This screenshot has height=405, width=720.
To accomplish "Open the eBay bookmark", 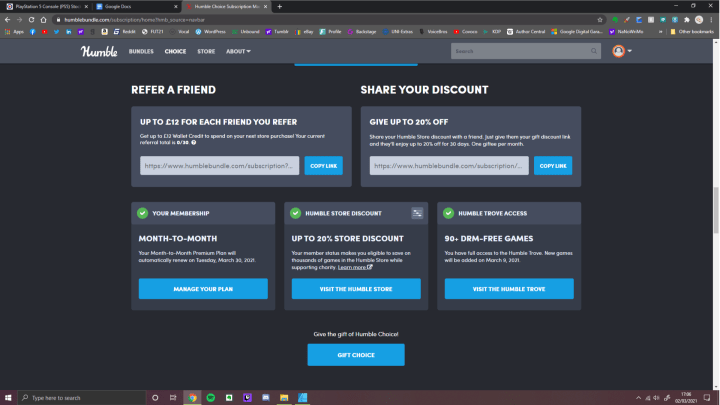I will pyautogui.click(x=304, y=32).
